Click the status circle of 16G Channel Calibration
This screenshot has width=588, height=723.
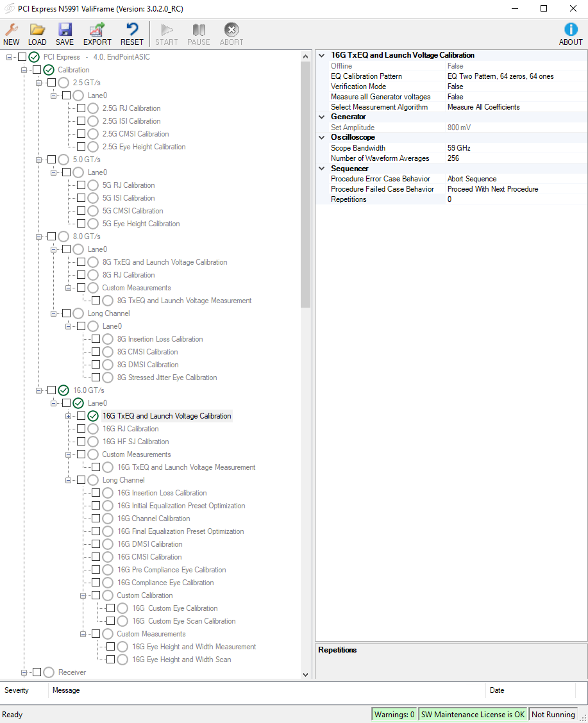108,519
